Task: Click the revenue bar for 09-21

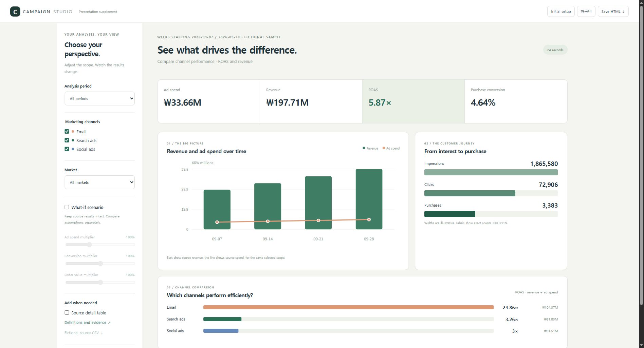Action: point(318,203)
